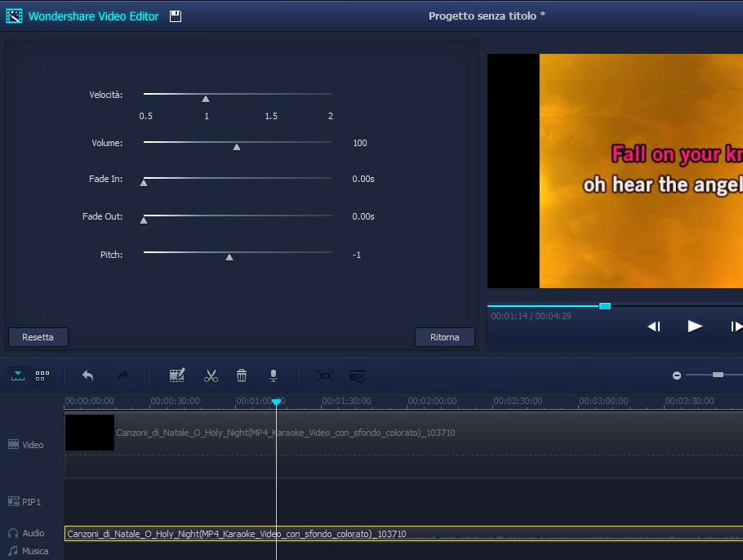The width and height of the screenshot is (743, 560).
Task: Select the Canzoni_di_Natale clip name in Video track
Action: tap(286, 433)
